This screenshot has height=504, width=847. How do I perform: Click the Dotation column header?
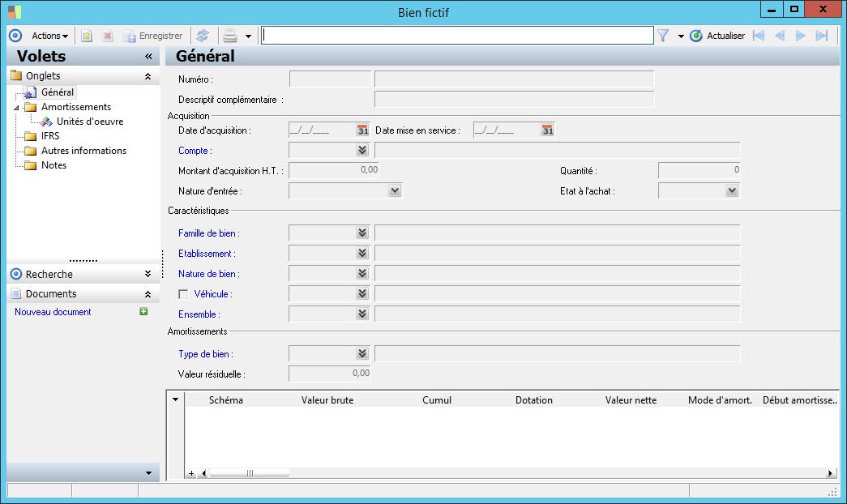coord(533,400)
